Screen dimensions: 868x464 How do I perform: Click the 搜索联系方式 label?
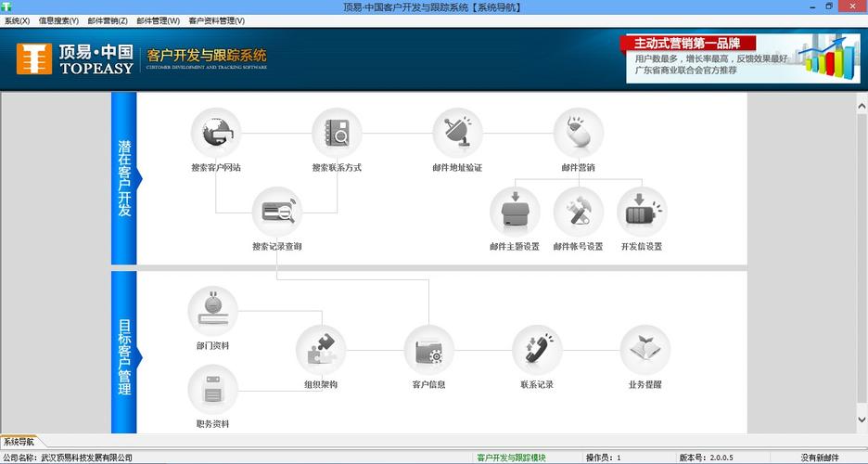tap(337, 167)
